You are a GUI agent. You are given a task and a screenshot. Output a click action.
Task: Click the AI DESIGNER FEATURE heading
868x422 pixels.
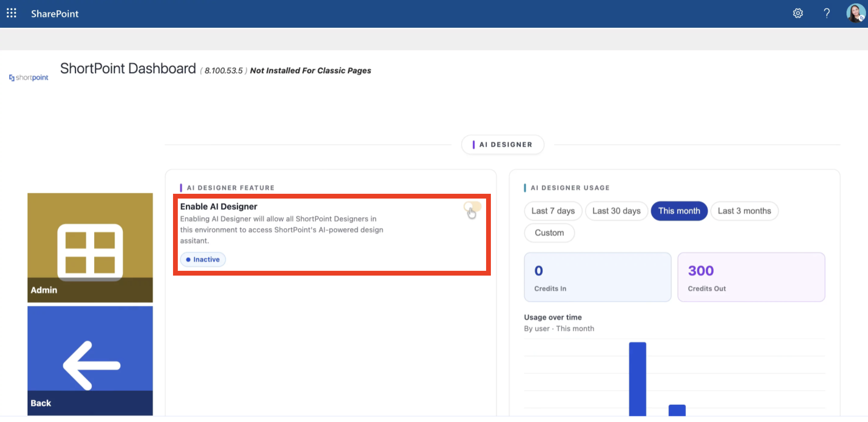point(231,188)
